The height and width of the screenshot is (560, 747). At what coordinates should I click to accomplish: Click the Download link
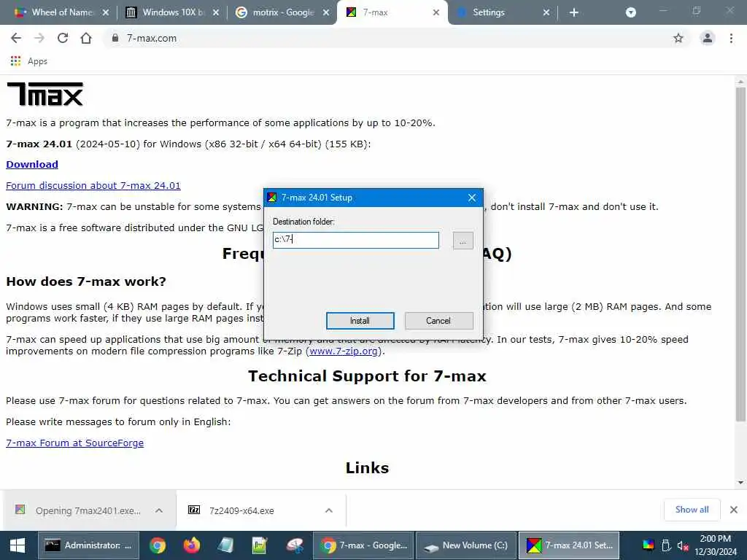pos(32,164)
